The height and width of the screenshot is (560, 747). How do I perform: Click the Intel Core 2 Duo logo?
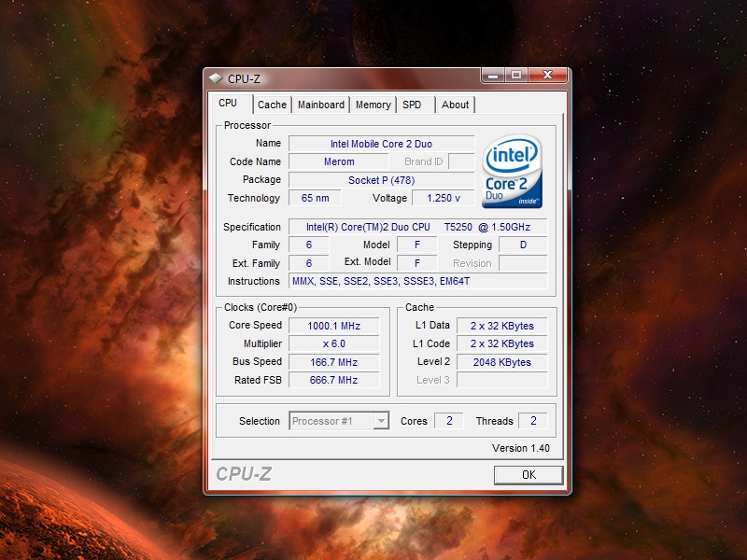pyautogui.click(x=512, y=171)
